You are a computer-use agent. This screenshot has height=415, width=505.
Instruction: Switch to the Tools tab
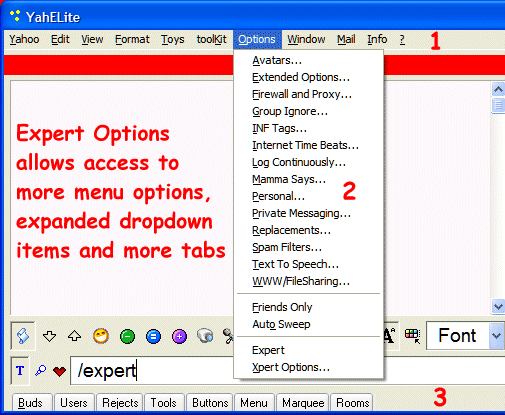[x=164, y=403]
